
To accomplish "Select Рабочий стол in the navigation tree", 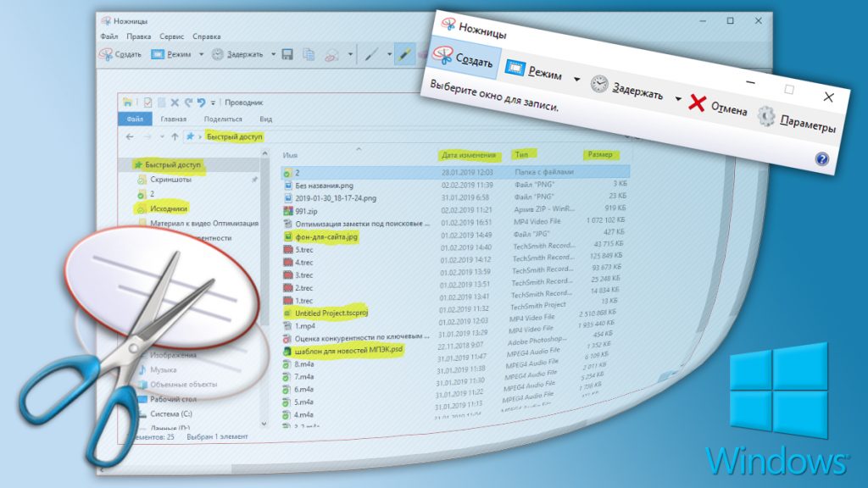I will click(x=173, y=399).
